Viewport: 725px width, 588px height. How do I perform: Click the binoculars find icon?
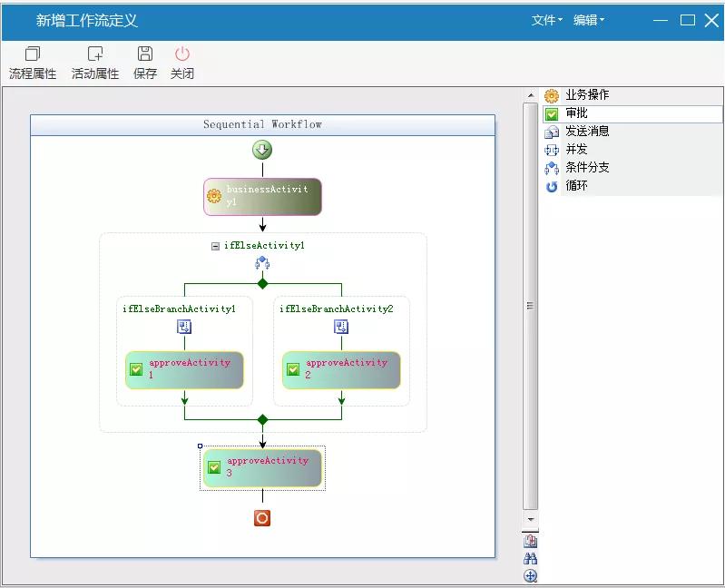(530, 558)
